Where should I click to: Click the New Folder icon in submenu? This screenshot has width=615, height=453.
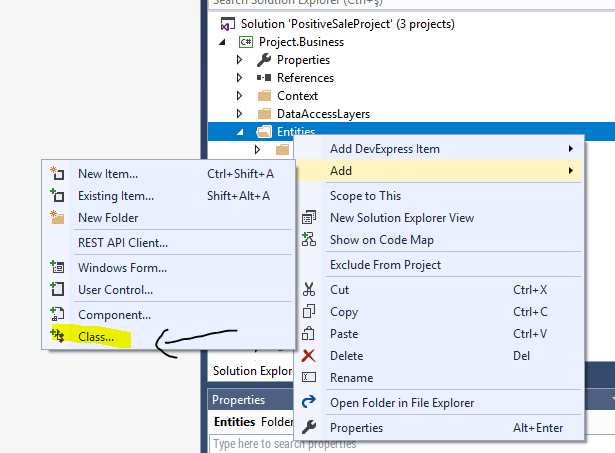point(57,217)
